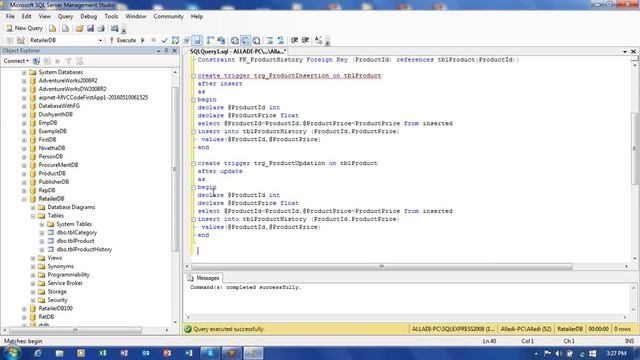The height and width of the screenshot is (360, 640).
Task: Expand the AdventureWorks2008R2 database node
Action: tap(24, 81)
